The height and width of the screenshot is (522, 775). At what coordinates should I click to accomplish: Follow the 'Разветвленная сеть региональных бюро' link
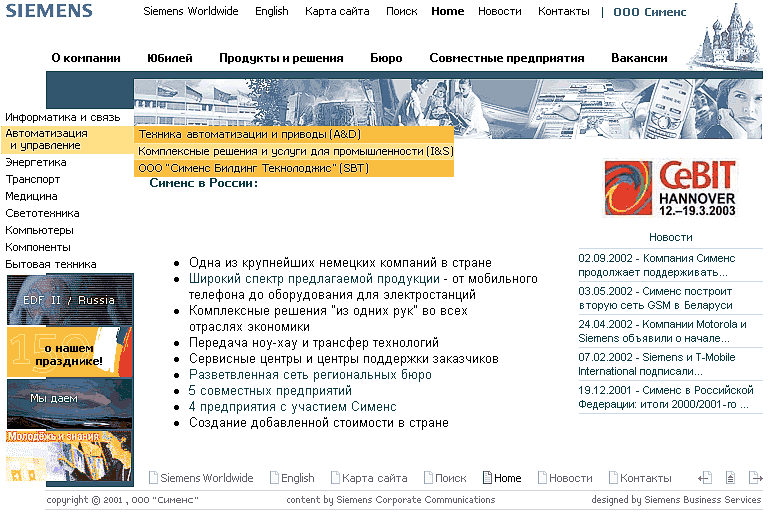coord(310,375)
